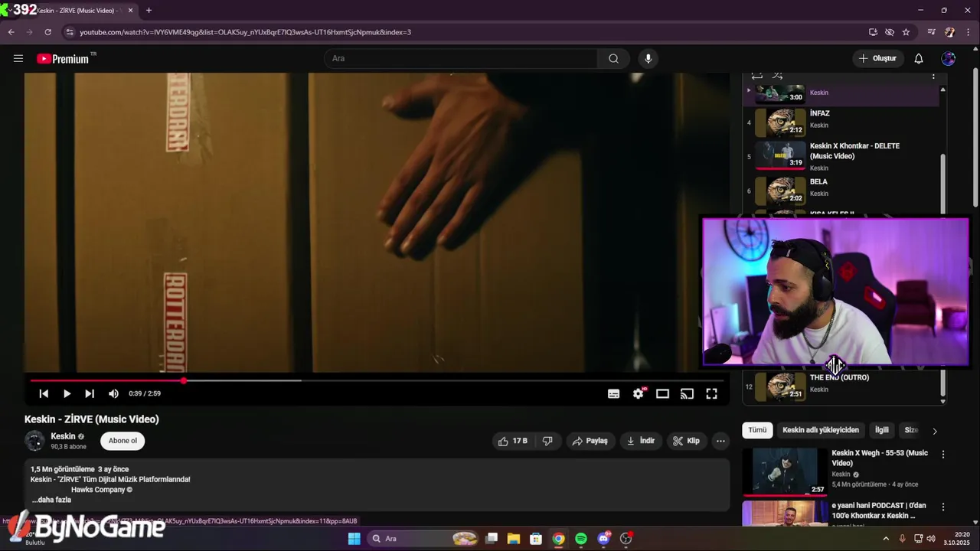Open more actions menu beside Klip
Viewport: 980px width, 551px height.
coord(720,441)
